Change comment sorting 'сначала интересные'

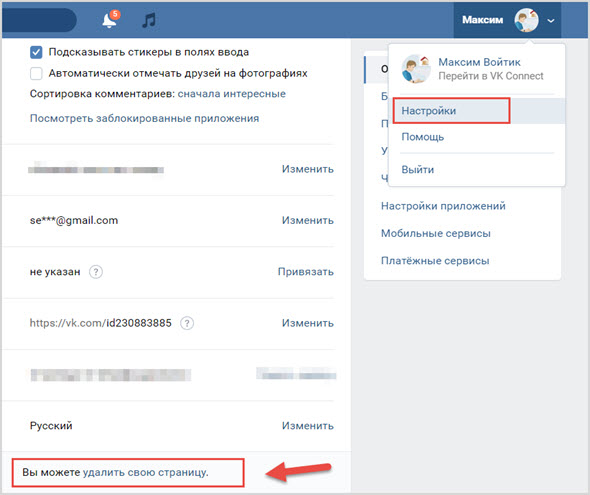click(x=231, y=94)
